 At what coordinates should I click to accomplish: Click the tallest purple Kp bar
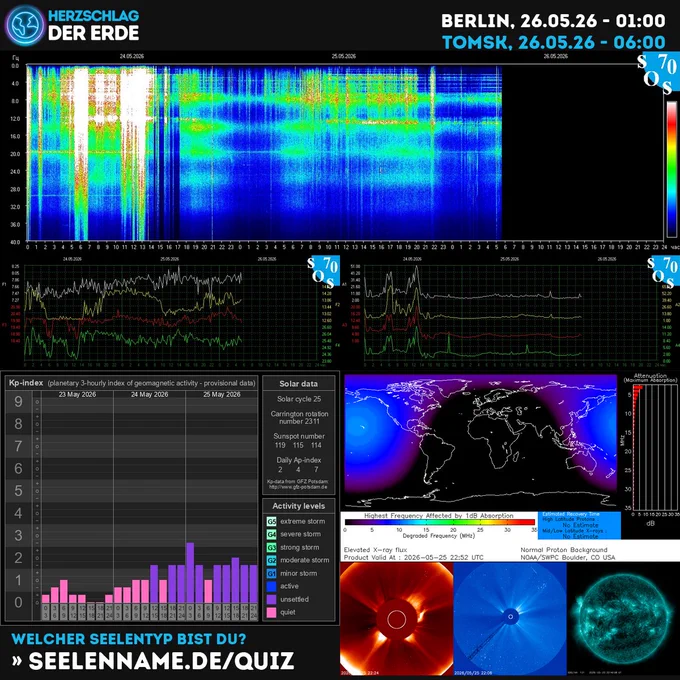tap(190, 572)
